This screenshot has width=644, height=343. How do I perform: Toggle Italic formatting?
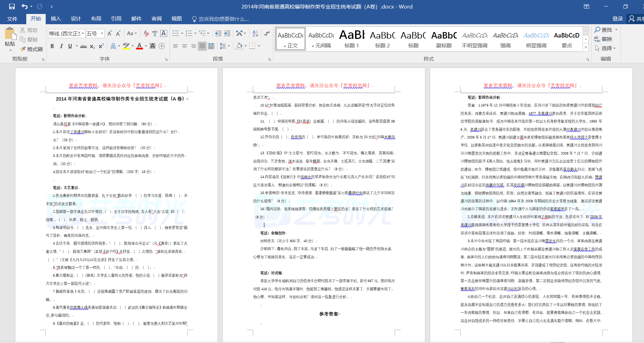click(x=61, y=46)
